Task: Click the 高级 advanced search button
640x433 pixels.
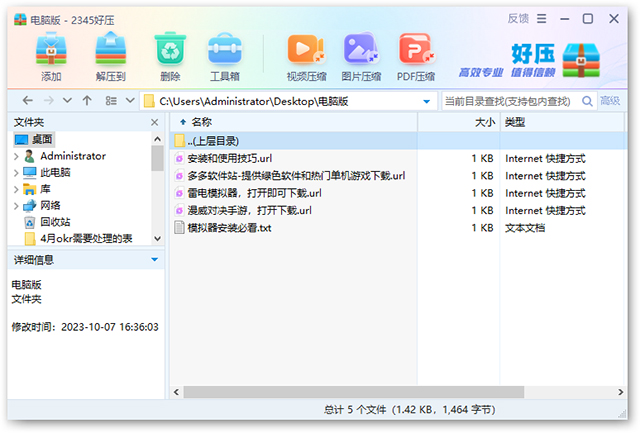Action: tap(610, 101)
